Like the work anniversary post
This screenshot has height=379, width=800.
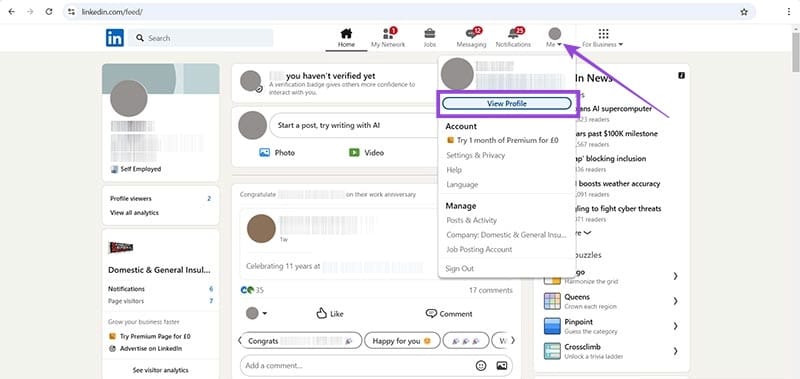330,314
